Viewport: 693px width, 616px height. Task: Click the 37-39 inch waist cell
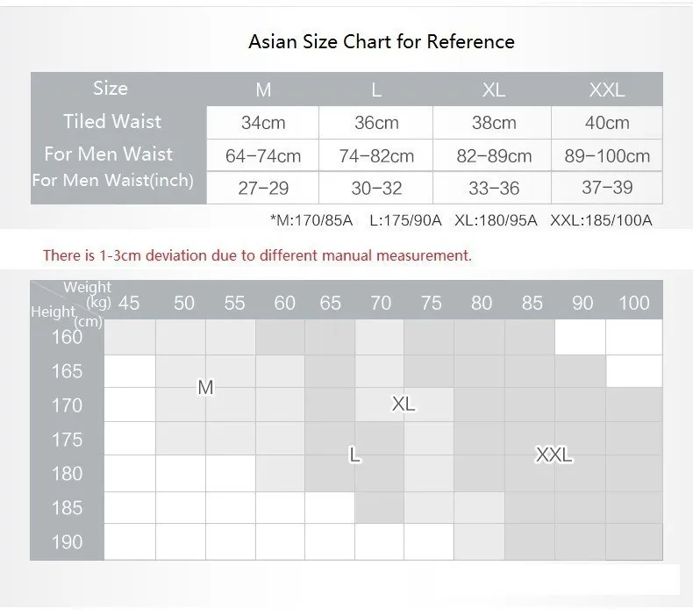pyautogui.click(x=607, y=188)
